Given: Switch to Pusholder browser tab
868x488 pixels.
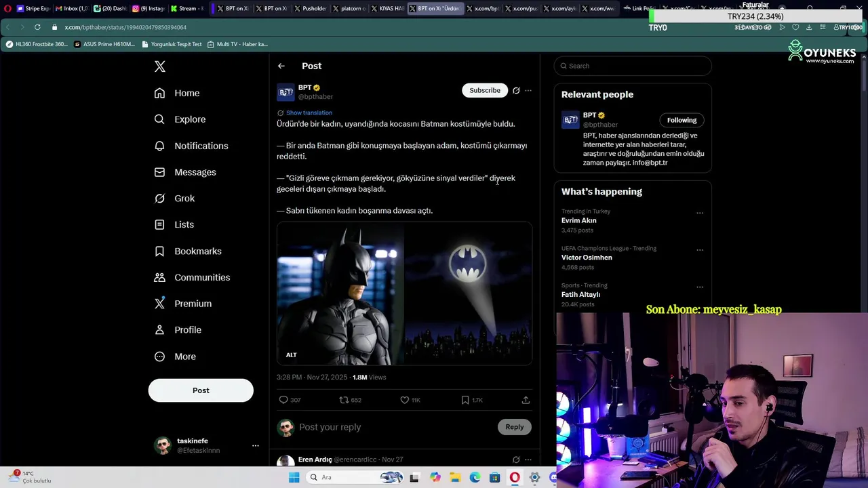Looking at the screenshot, I should pyautogui.click(x=311, y=9).
